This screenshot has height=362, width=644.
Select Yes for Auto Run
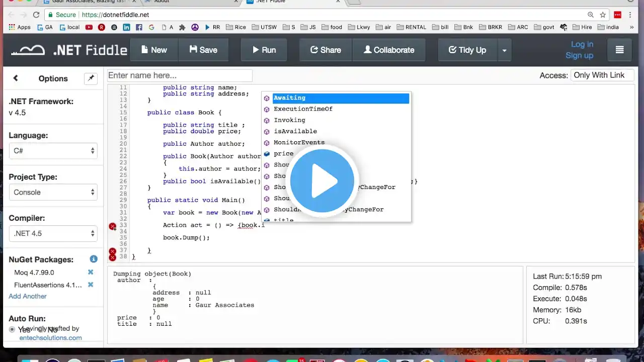12,330
